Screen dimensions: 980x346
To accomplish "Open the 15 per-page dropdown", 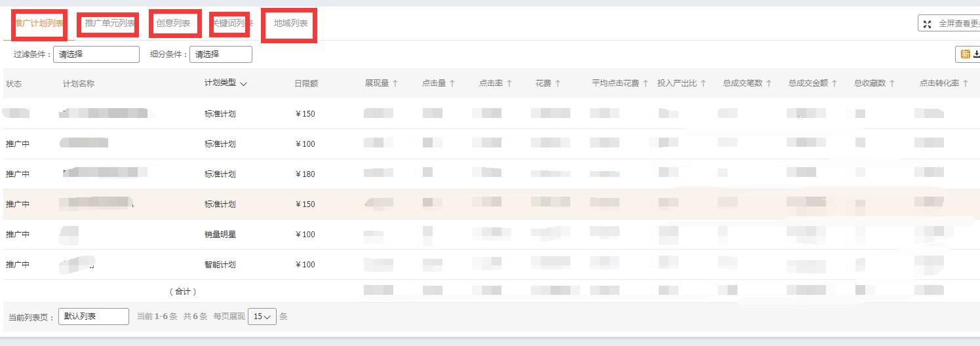I will click(x=262, y=317).
